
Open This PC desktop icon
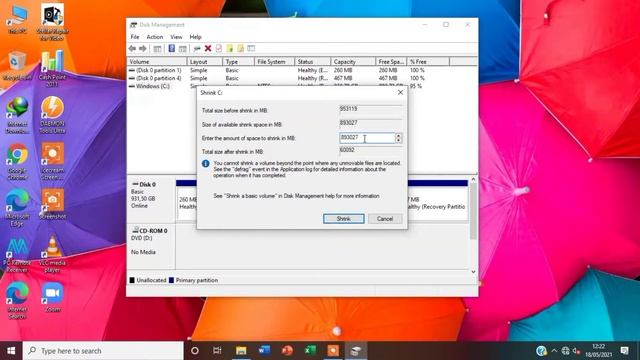[17, 20]
